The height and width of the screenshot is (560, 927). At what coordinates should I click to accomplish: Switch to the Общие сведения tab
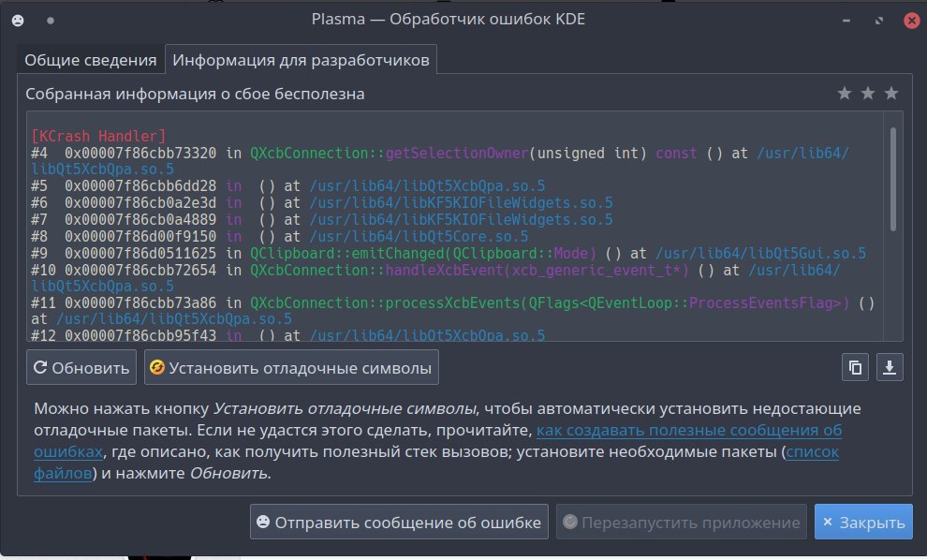(x=91, y=60)
